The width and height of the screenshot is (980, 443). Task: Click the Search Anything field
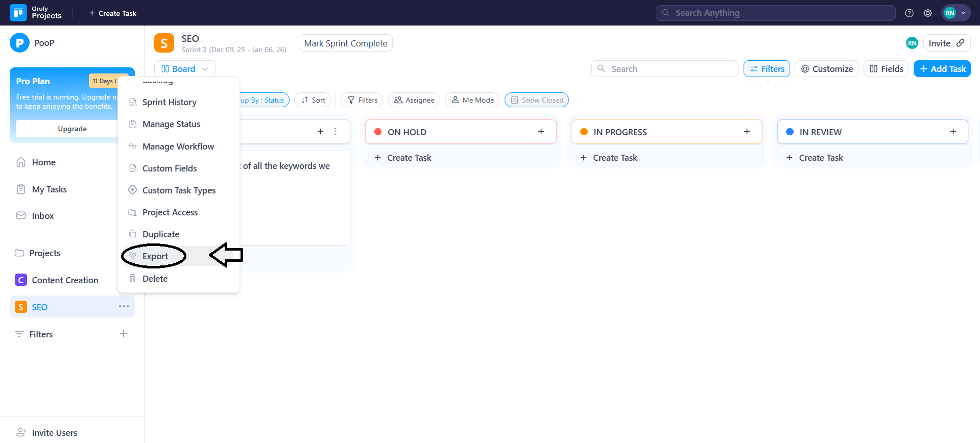point(775,13)
